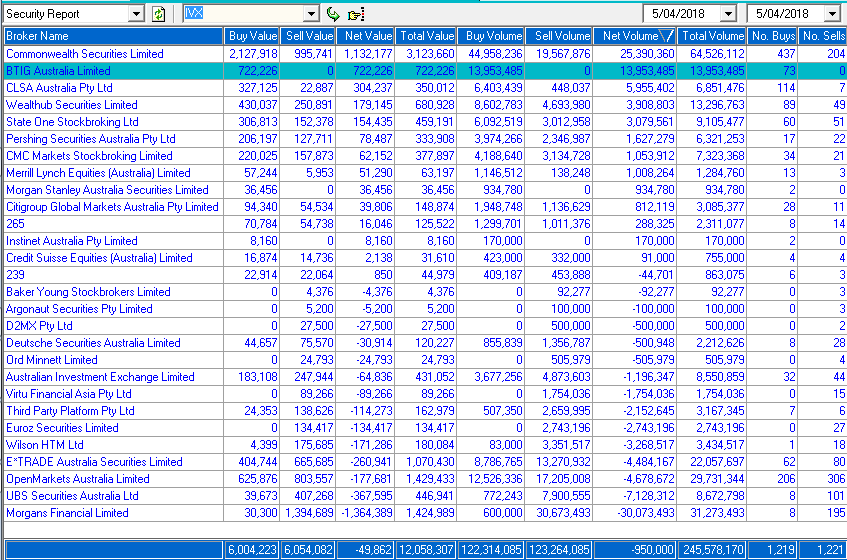Sort by No. Sells column header

pos(823,36)
